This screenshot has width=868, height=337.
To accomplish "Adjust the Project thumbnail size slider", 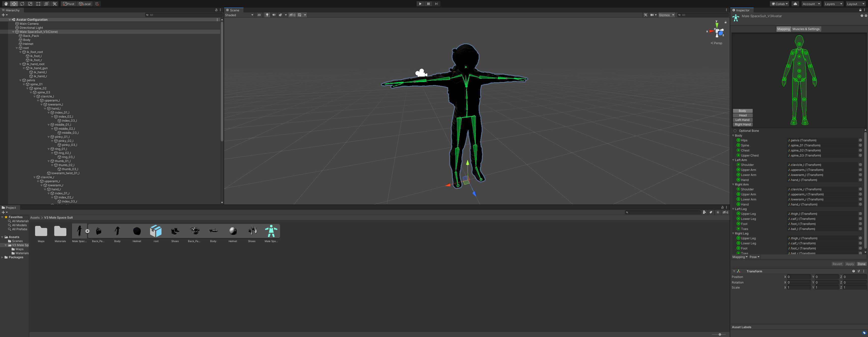I will [x=719, y=334].
